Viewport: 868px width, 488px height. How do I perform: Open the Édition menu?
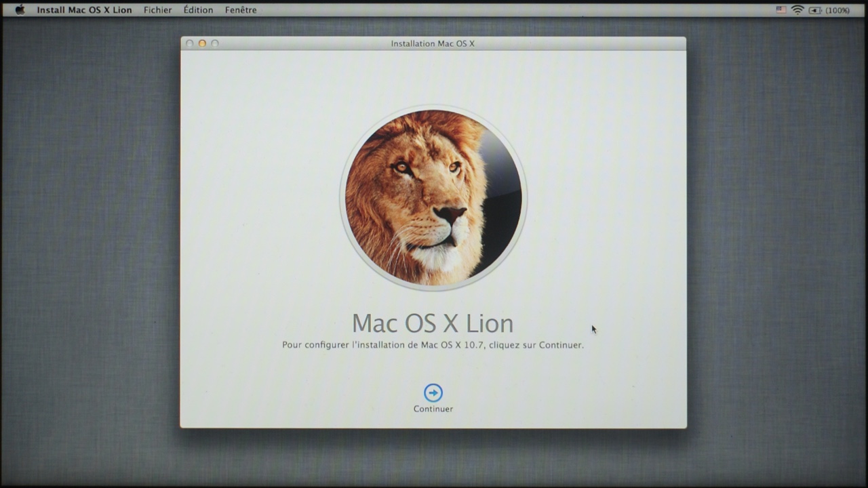click(x=198, y=10)
